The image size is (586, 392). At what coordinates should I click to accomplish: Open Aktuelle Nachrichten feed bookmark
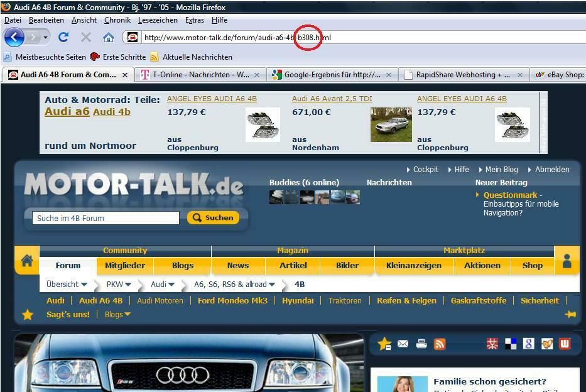point(192,57)
